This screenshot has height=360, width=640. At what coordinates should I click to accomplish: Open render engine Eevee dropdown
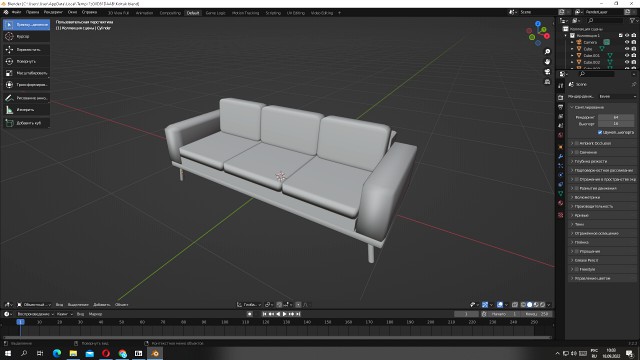point(617,96)
